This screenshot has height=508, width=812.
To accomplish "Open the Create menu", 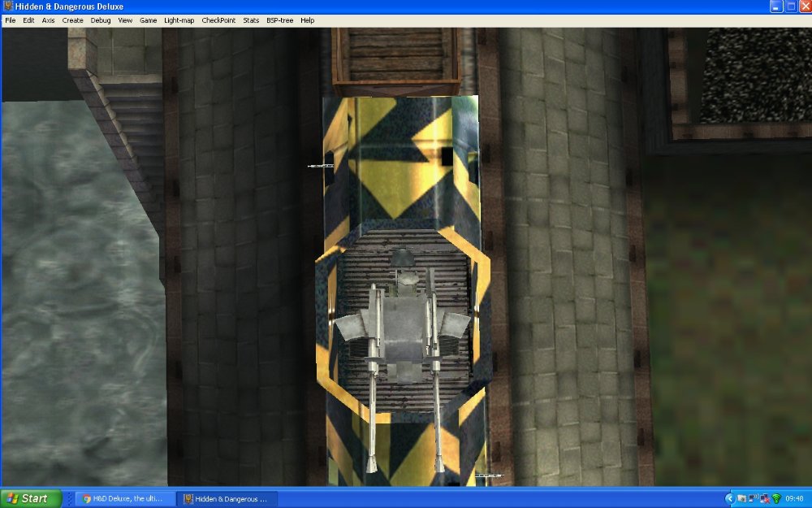I will [72, 20].
